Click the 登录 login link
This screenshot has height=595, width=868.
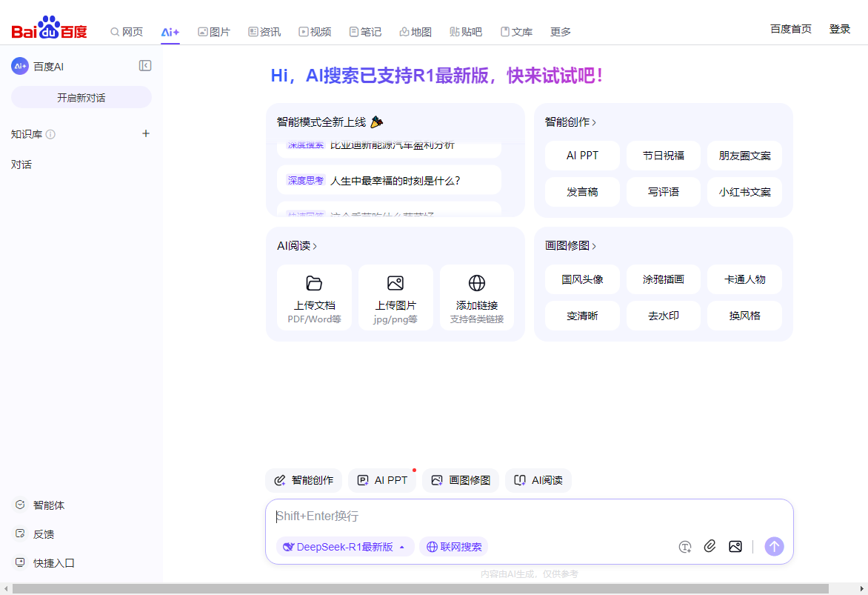[840, 29]
